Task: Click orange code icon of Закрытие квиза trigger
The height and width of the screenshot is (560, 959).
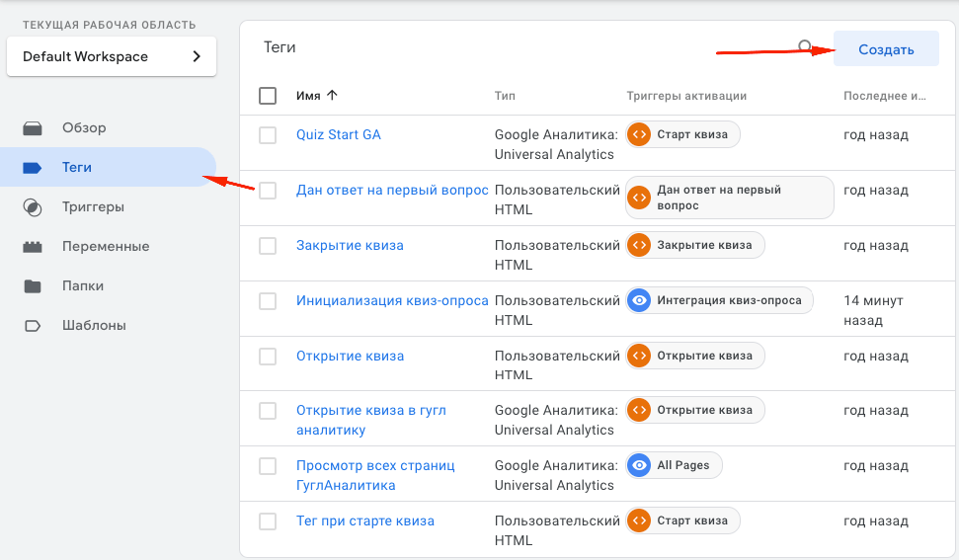Action: pos(639,245)
